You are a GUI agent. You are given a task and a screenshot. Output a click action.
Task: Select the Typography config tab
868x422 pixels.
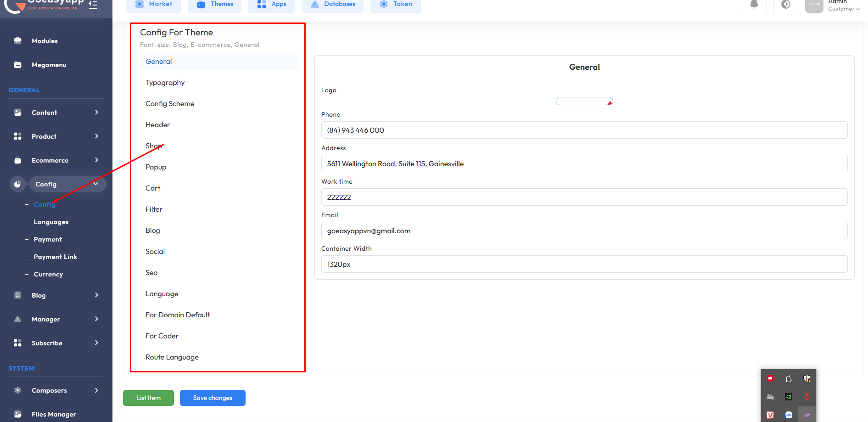(165, 83)
